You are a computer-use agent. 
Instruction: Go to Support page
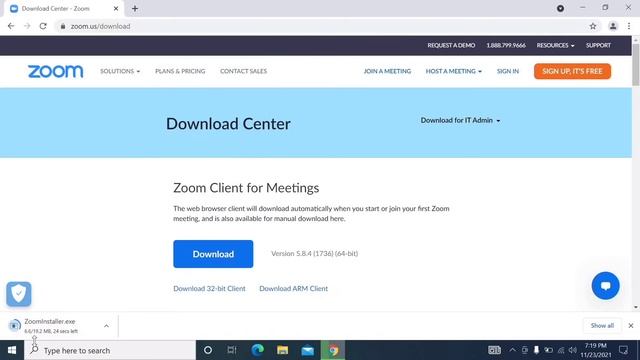(598, 45)
